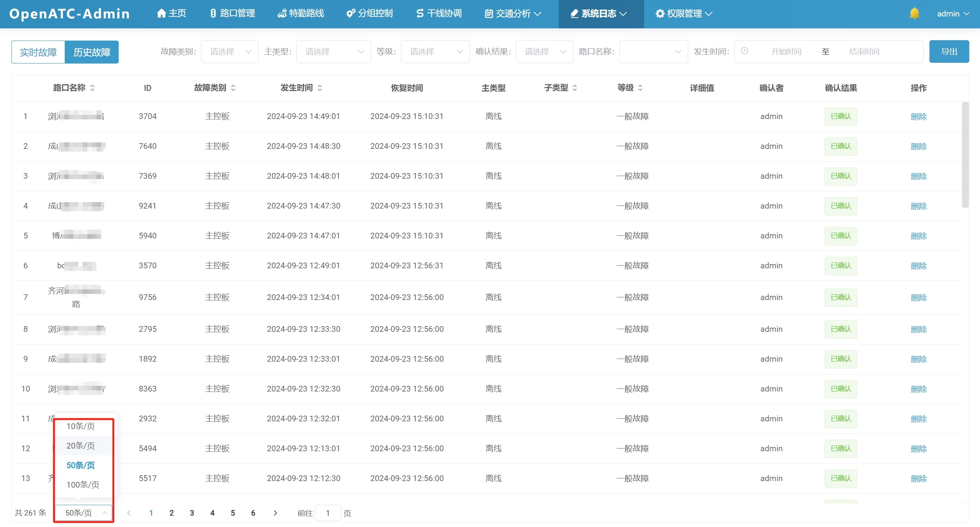Screen dimensions: 980x527
Task: Open the 交通分析 navigation menu
Action: (513, 14)
